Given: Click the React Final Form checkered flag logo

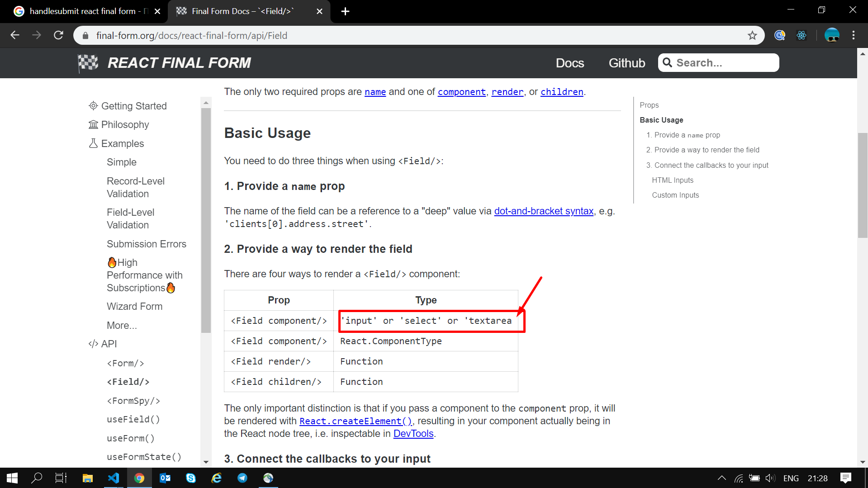Looking at the screenshot, I should (88, 63).
